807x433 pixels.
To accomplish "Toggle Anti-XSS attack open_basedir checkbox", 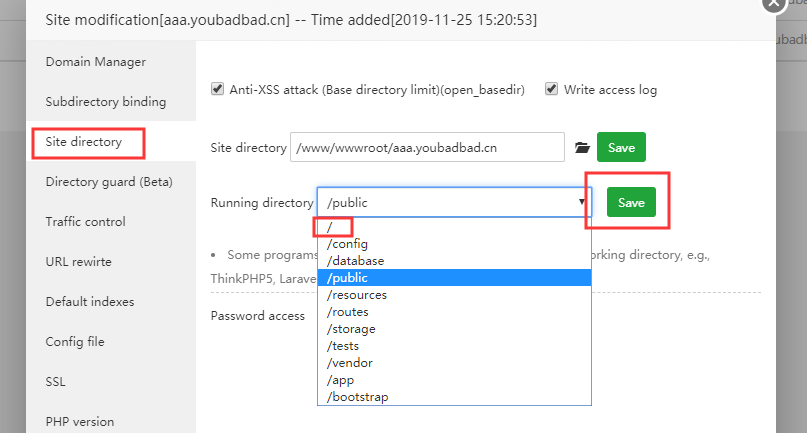I will pos(217,89).
